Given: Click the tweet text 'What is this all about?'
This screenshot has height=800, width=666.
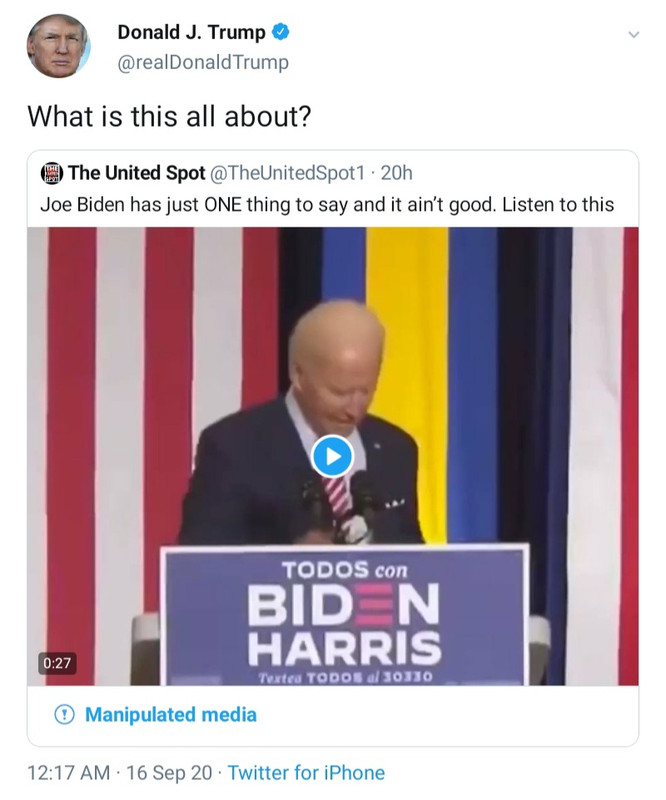Looking at the screenshot, I should pos(169,116).
